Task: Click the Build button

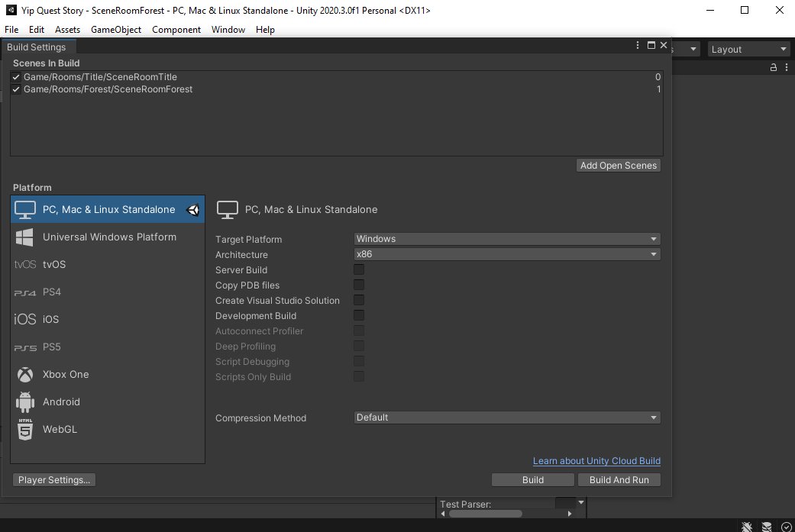Action: tap(533, 480)
